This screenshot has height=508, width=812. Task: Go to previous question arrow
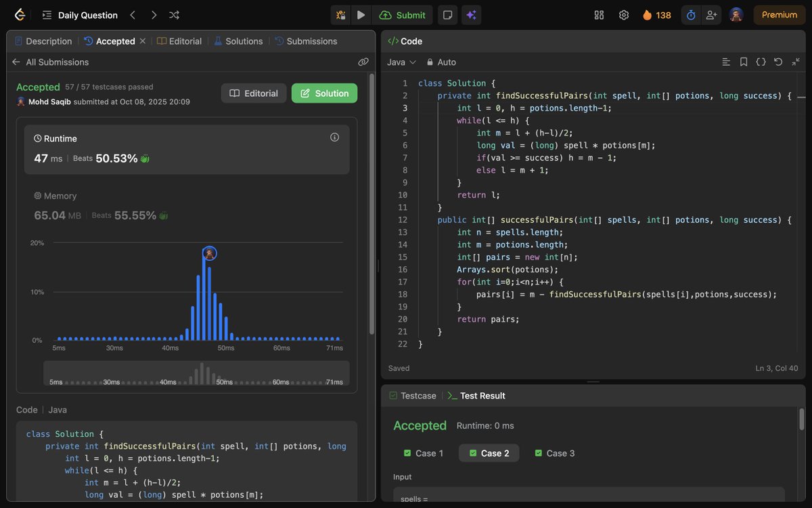click(x=133, y=15)
